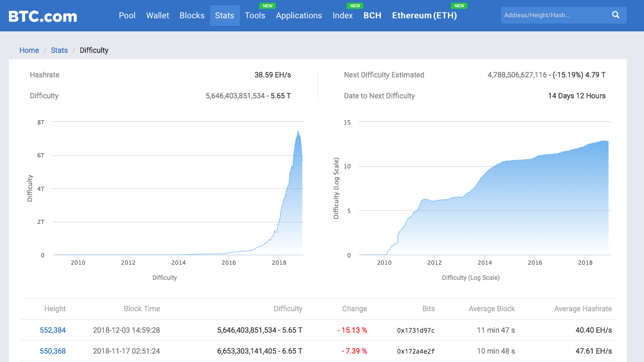Click the peak of the Difficulty chart
Screen dimensions: 644x362
click(298, 131)
